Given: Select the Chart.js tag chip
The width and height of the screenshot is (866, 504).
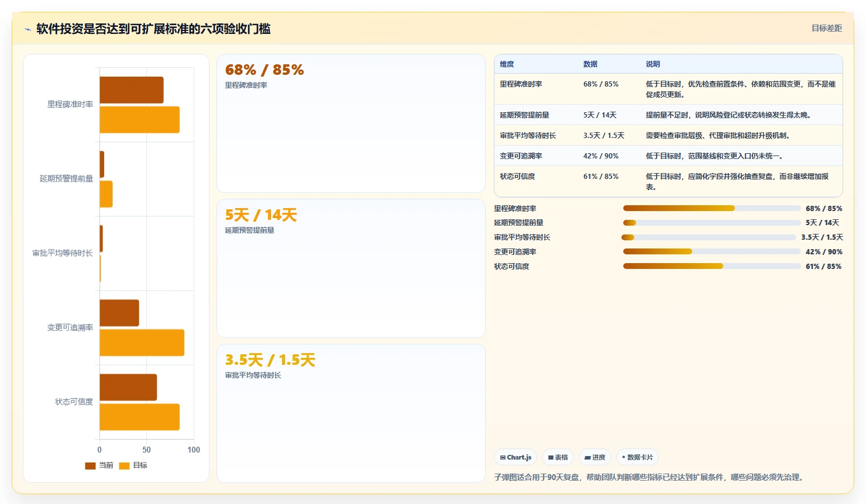Looking at the screenshot, I should [516, 457].
